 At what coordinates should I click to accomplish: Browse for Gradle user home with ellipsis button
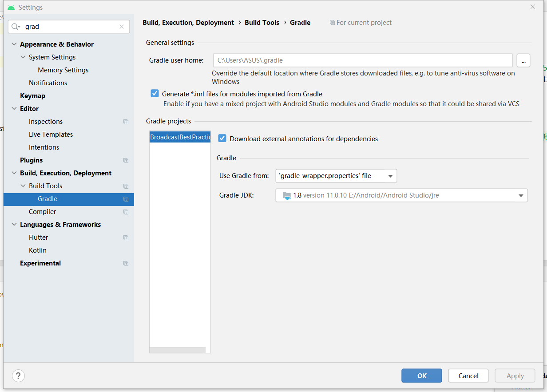523,60
